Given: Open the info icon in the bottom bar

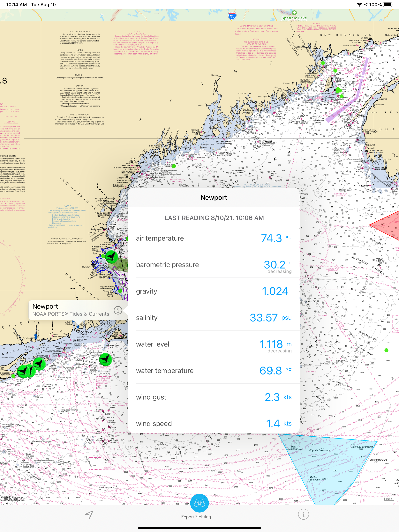Looking at the screenshot, I should (x=303, y=514).
